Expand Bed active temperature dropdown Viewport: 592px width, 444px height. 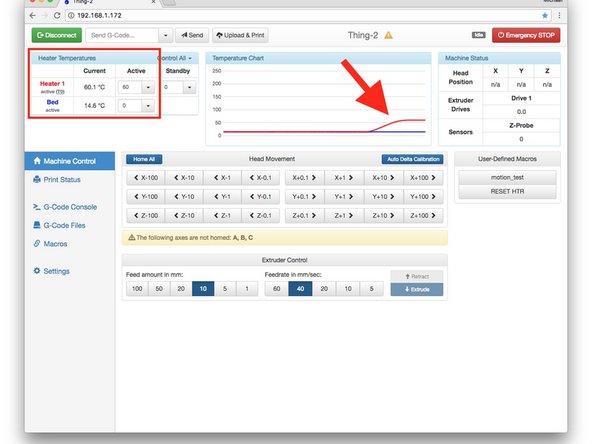click(148, 106)
